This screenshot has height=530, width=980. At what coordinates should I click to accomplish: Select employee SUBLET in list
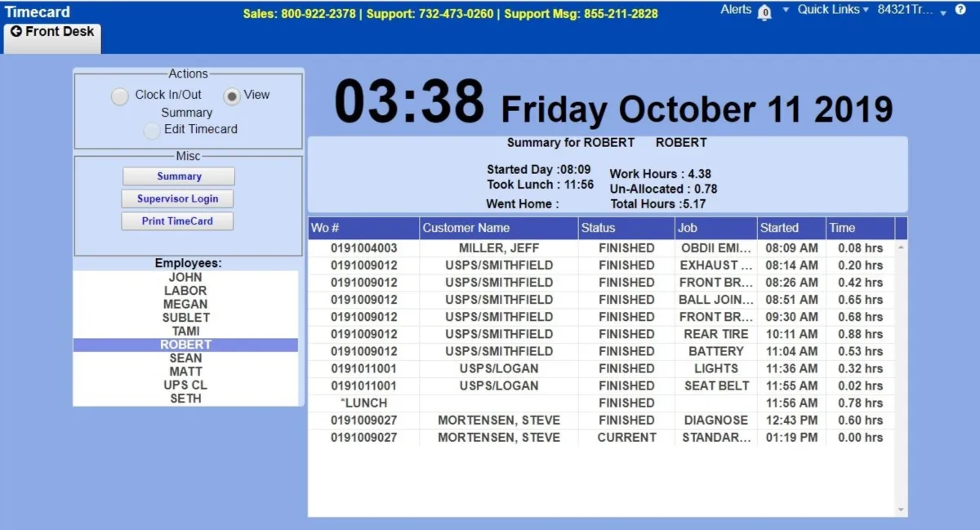pyautogui.click(x=185, y=318)
